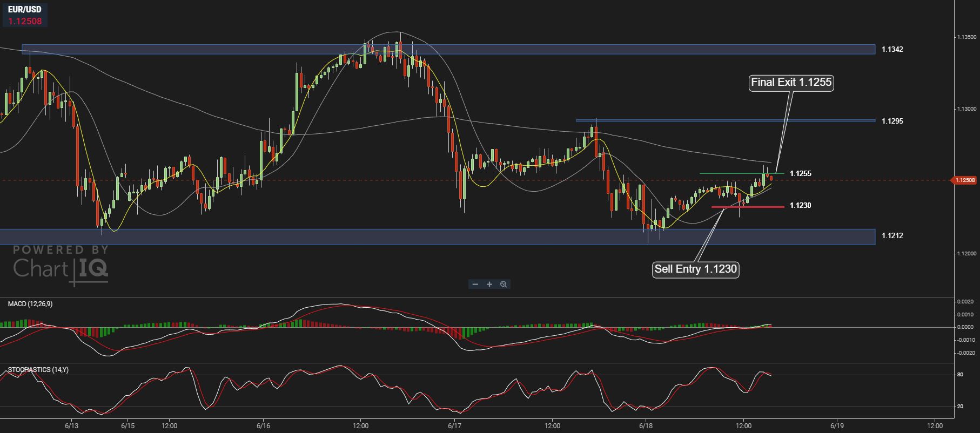The width and height of the screenshot is (980, 433).
Task: Click the red 1.1230 entry line
Action: 748,207
